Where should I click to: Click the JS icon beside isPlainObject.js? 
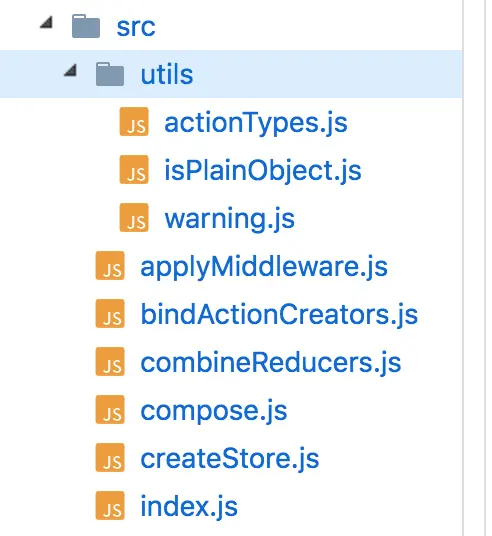tap(134, 170)
